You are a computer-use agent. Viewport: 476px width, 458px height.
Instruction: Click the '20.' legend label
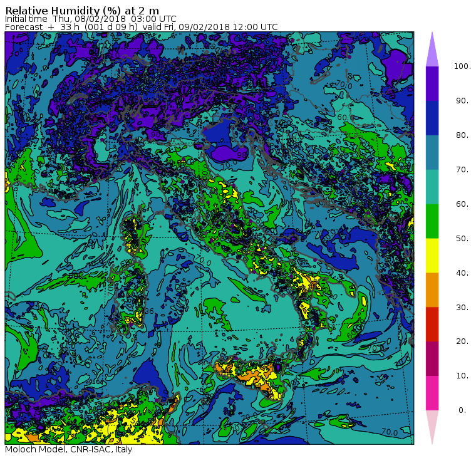462,341
